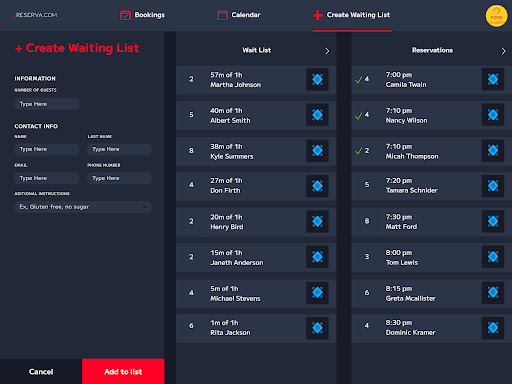Click the red Add to list button
512x384 pixels.
tap(123, 371)
